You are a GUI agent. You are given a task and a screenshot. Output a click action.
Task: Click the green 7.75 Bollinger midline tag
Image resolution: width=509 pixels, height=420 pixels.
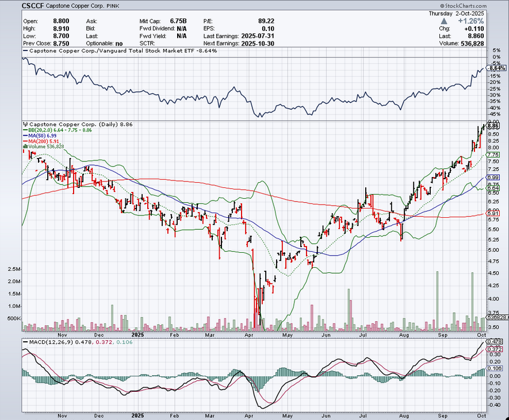tap(493, 155)
